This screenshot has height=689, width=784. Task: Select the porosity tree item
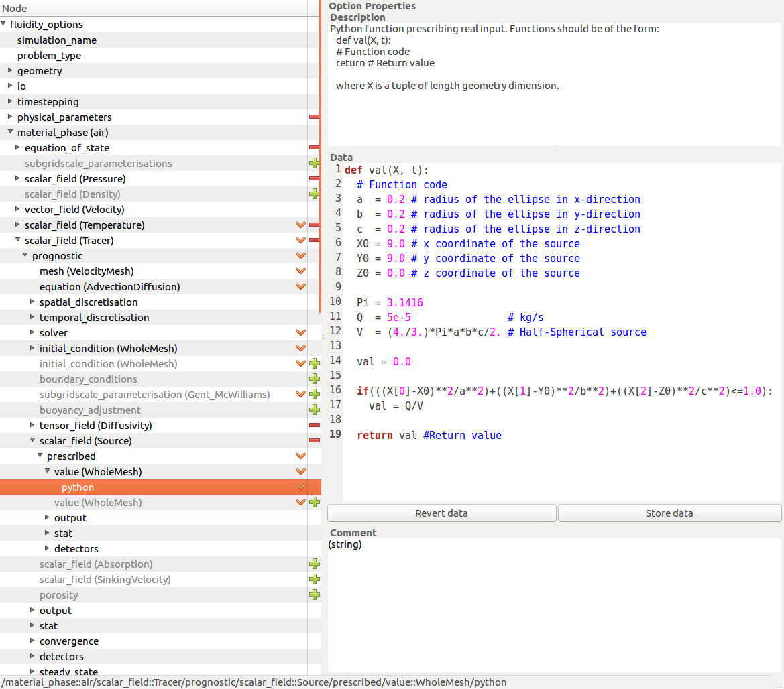pos(59,595)
